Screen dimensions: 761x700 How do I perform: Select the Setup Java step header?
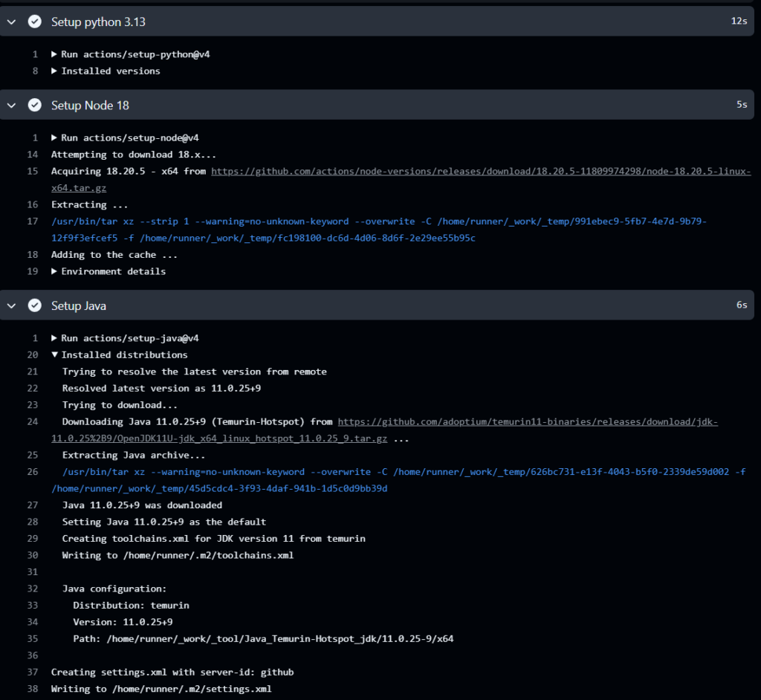tap(377, 305)
